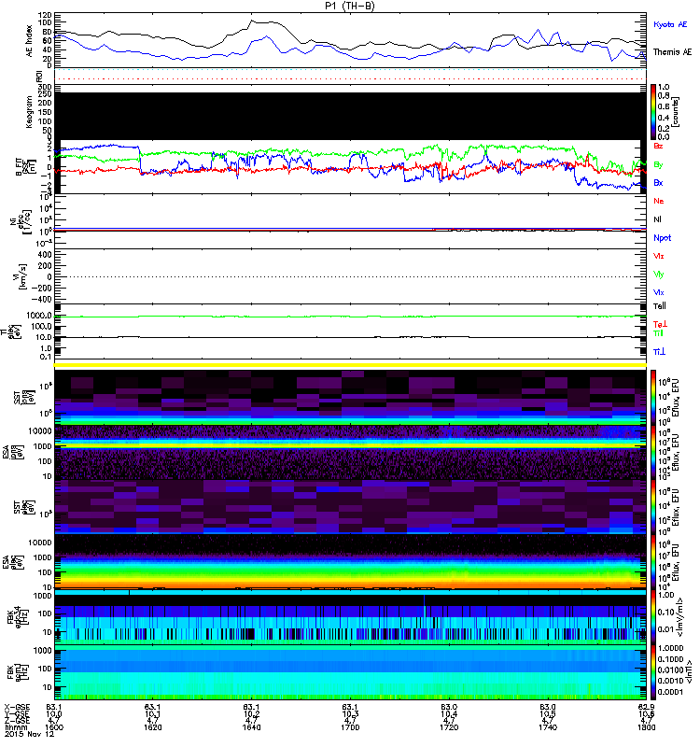The image size is (700, 747).
Task: Click the FBK nT color bar
Action: coord(653,672)
